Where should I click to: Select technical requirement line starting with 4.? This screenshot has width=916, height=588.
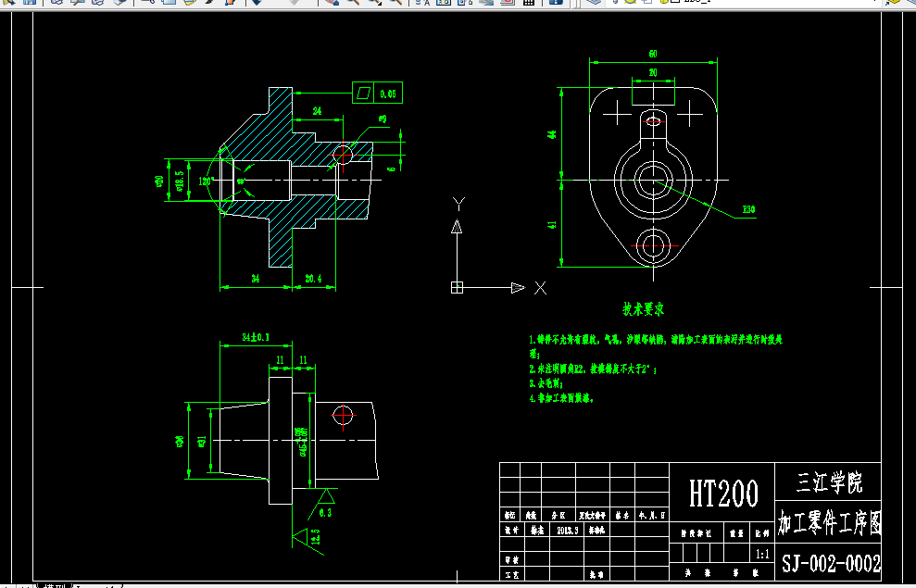point(561,398)
